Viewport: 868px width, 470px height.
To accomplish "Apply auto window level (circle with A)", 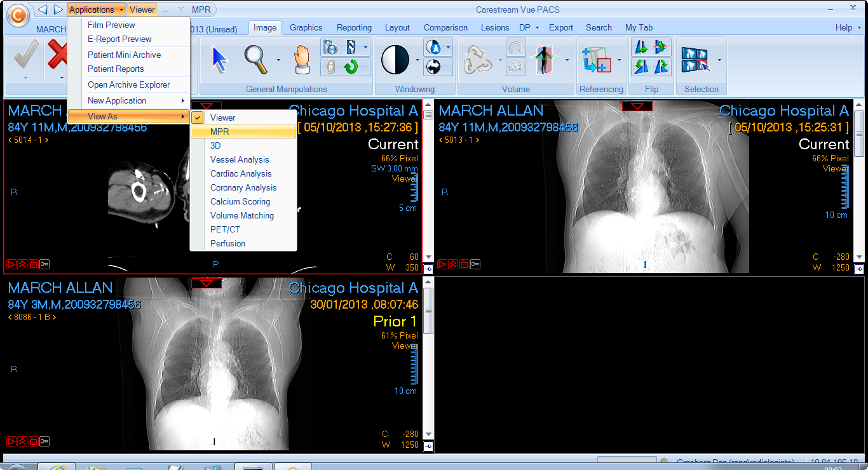I will [433, 47].
